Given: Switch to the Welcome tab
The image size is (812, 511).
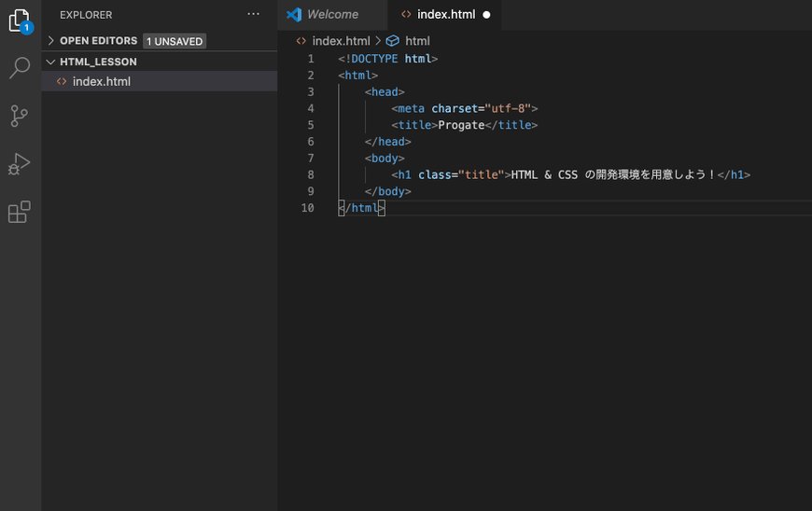Looking at the screenshot, I should [332, 15].
